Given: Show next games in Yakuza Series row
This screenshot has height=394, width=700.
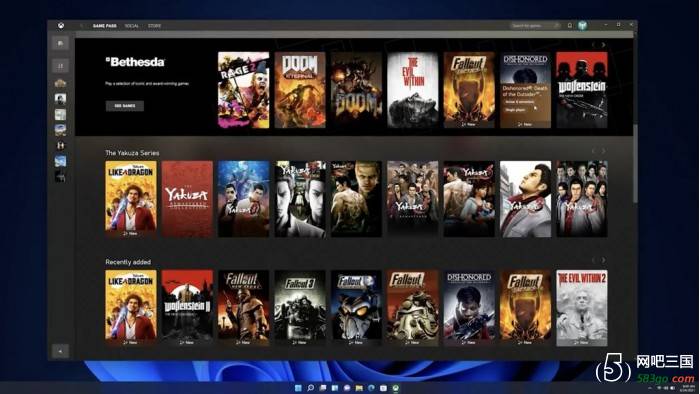Looking at the screenshot, I should coord(603,151).
